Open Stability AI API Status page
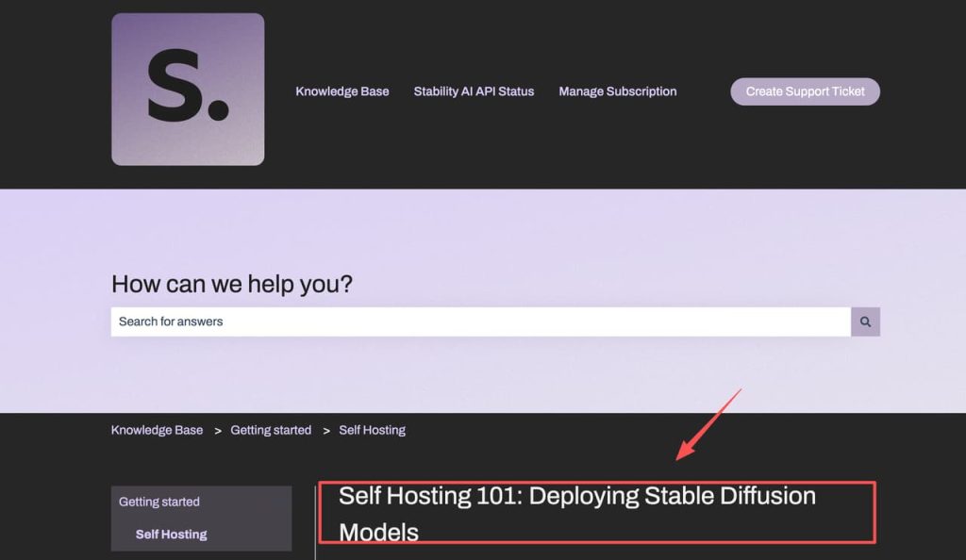Viewport: 966px width, 560px height. click(x=474, y=91)
